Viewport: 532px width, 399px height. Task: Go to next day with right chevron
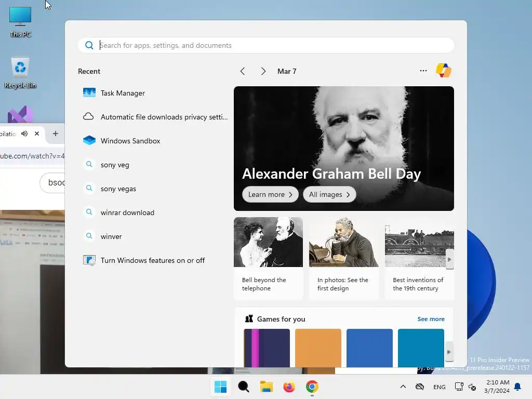[263, 71]
